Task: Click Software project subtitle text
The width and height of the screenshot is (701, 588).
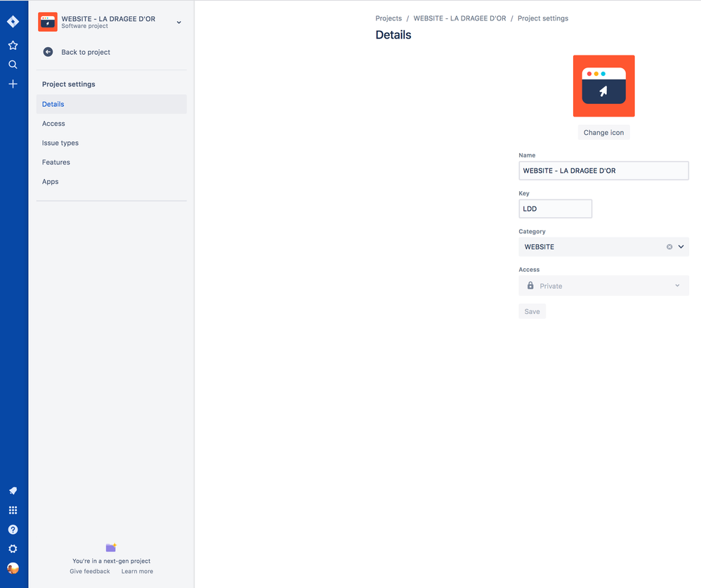Action: pyautogui.click(x=84, y=27)
